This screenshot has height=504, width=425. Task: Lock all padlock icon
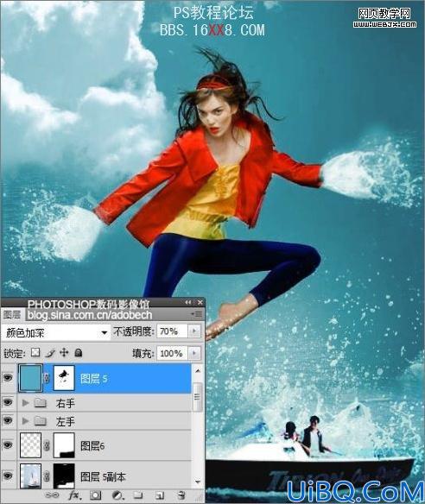coord(79,353)
